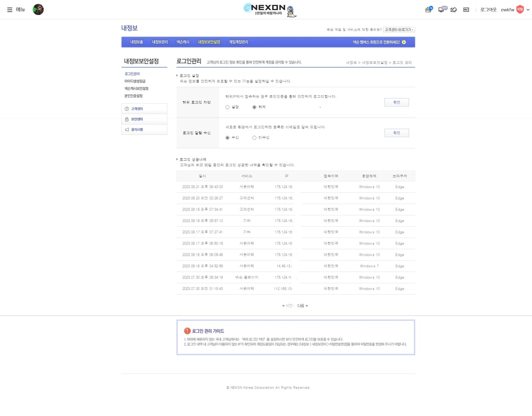Open the hamburger 메뉴 icon
The height and width of the screenshot is (416, 532).
click(x=10, y=10)
